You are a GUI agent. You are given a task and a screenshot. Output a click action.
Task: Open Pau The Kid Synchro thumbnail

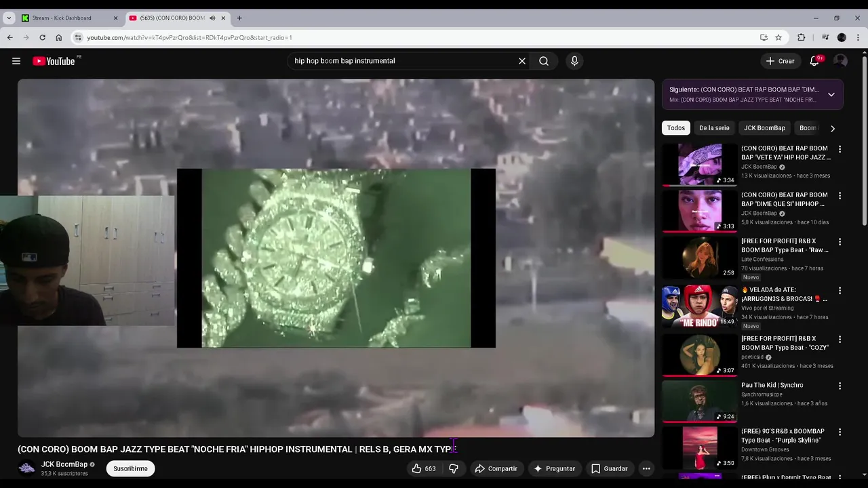click(700, 401)
